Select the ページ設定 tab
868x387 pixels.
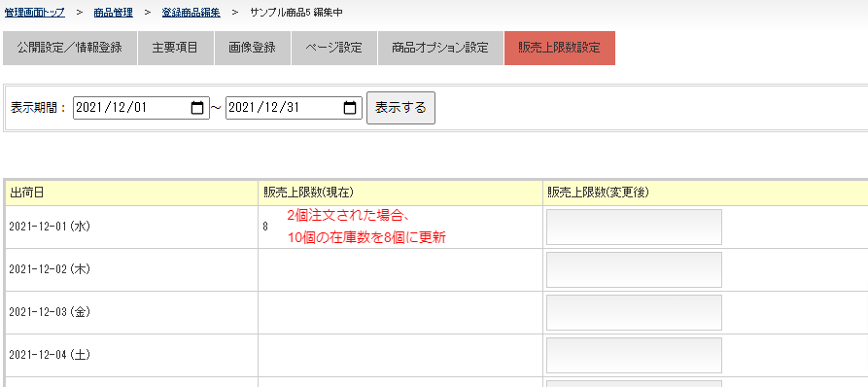(333, 49)
